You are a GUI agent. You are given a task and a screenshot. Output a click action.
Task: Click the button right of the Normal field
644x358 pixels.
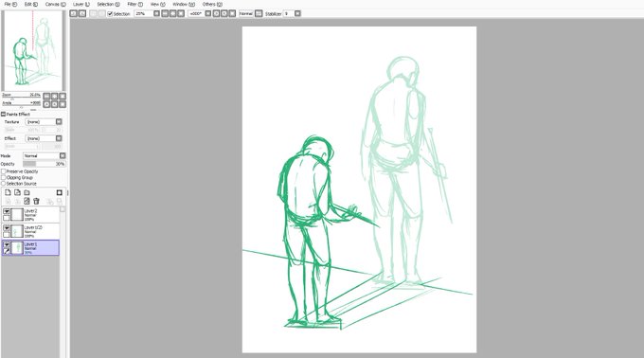[x=259, y=13]
